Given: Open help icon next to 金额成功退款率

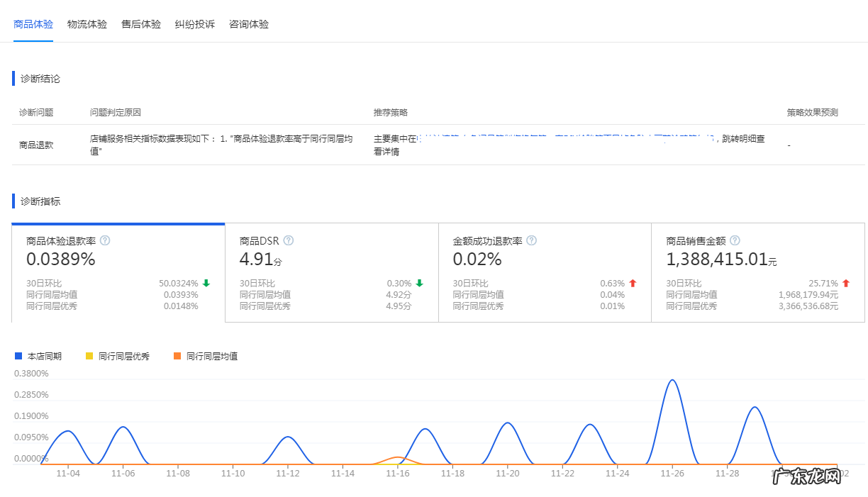Looking at the screenshot, I should [x=530, y=240].
